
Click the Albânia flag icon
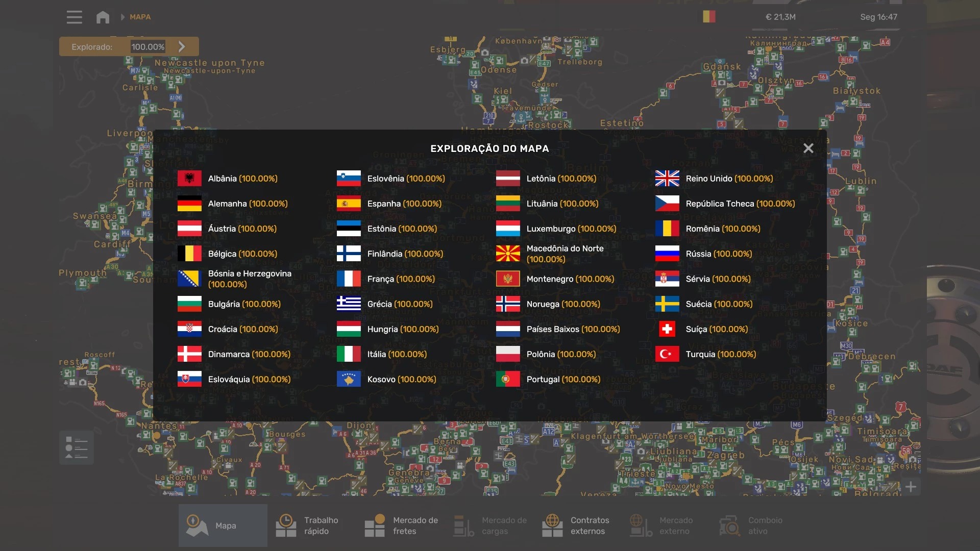click(x=189, y=179)
